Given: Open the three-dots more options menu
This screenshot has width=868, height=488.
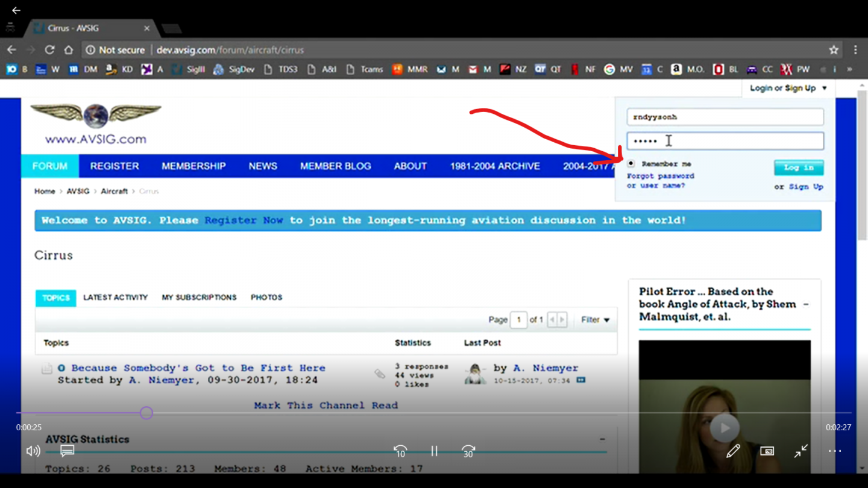Looking at the screenshot, I should click(x=835, y=451).
